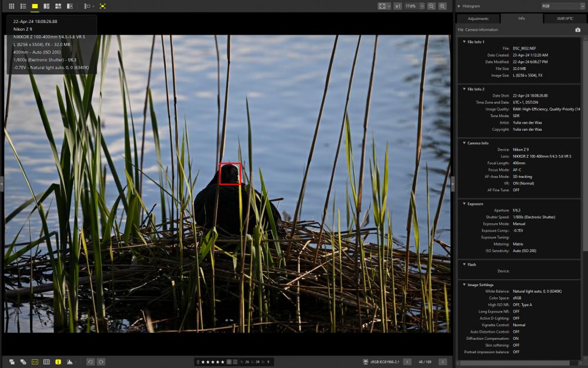Viewport: 588px width, 368px height.
Task: Select the single-image viewer mode icon
Action: (35, 6)
